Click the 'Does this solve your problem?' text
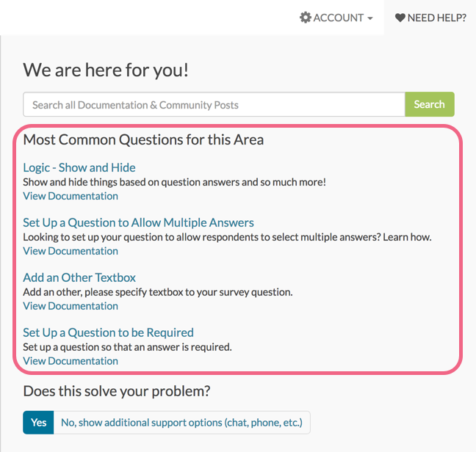Screen dimensions: 476x452 [x=117, y=391]
